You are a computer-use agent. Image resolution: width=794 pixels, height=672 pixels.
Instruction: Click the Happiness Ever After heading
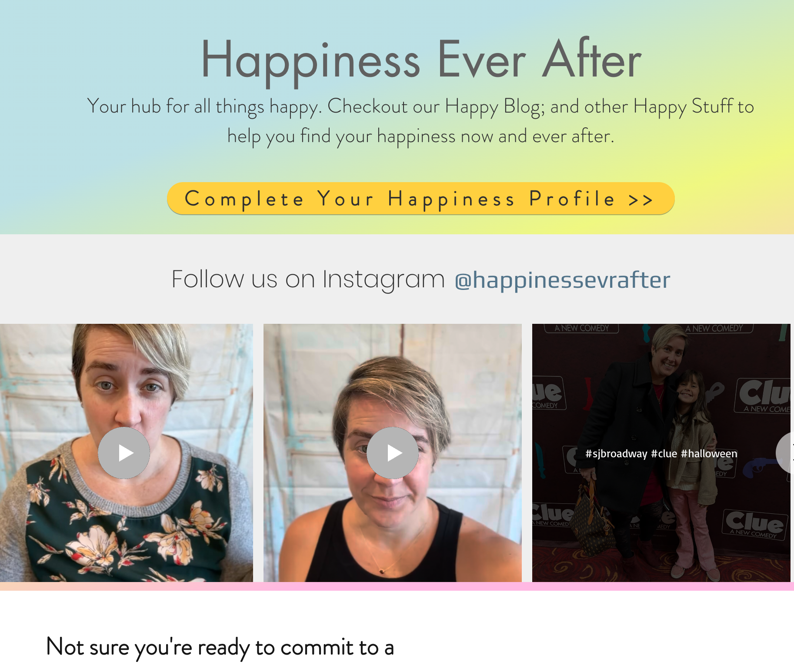pos(421,60)
